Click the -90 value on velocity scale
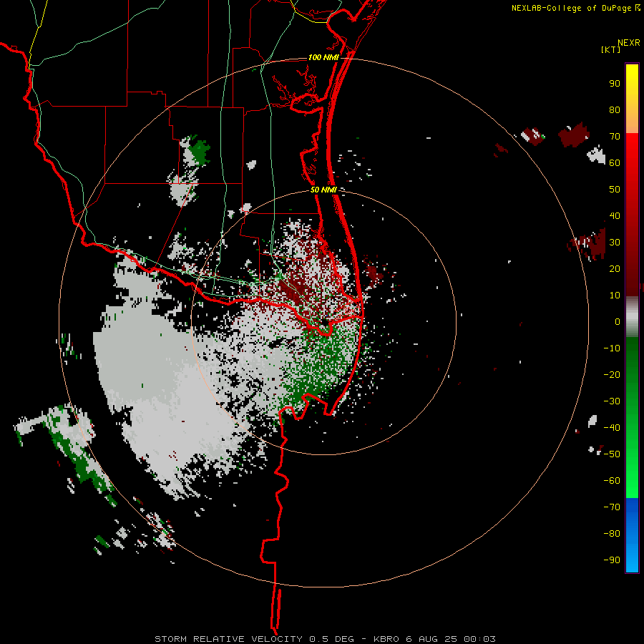644x644 pixels. coord(612,560)
